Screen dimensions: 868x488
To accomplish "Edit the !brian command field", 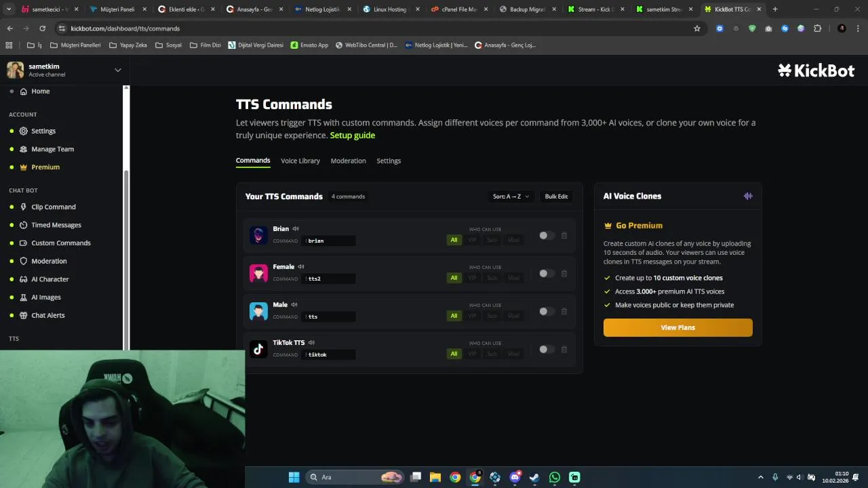I will (x=330, y=241).
